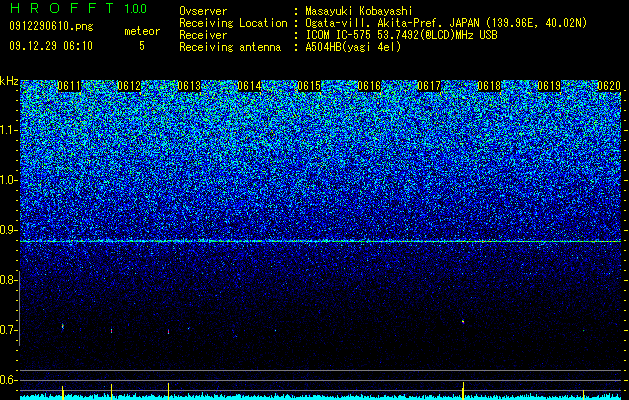Click the meteor echo blip near 0617

pos(463,321)
